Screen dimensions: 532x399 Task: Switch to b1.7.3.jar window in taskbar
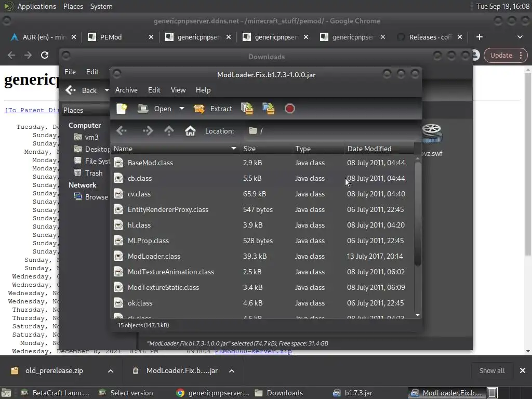pyautogui.click(x=353, y=393)
